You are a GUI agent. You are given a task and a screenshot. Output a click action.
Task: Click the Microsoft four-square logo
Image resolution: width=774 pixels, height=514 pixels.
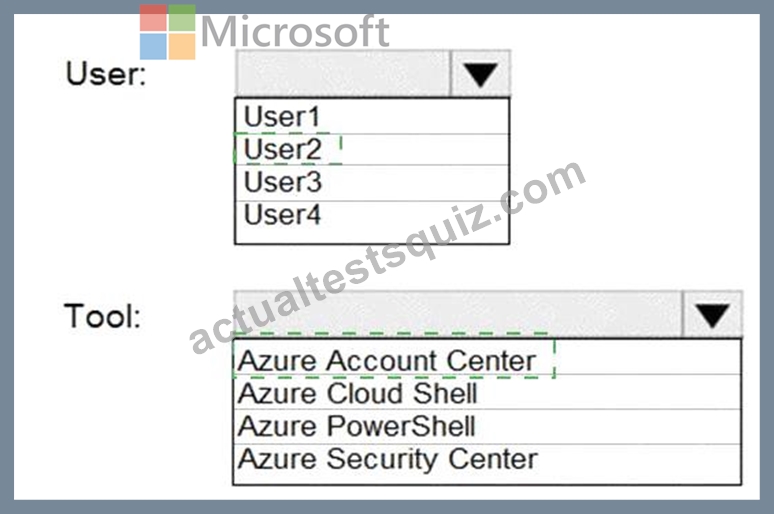click(x=167, y=32)
